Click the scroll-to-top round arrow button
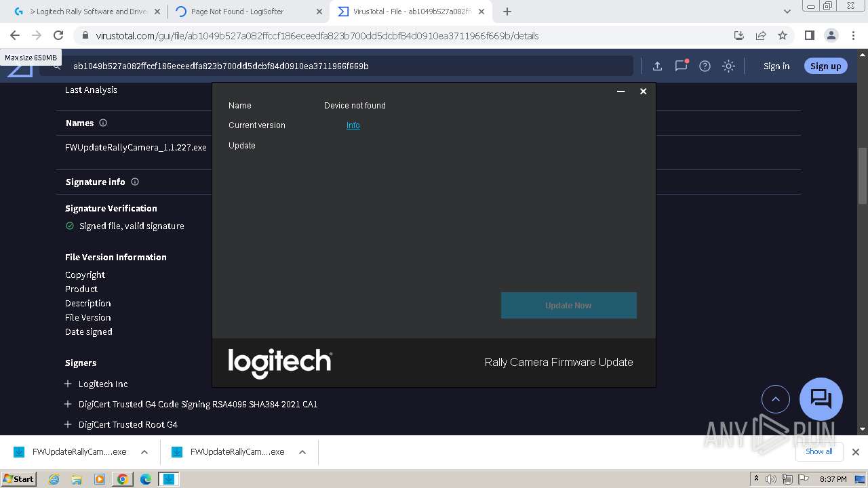 click(x=776, y=399)
